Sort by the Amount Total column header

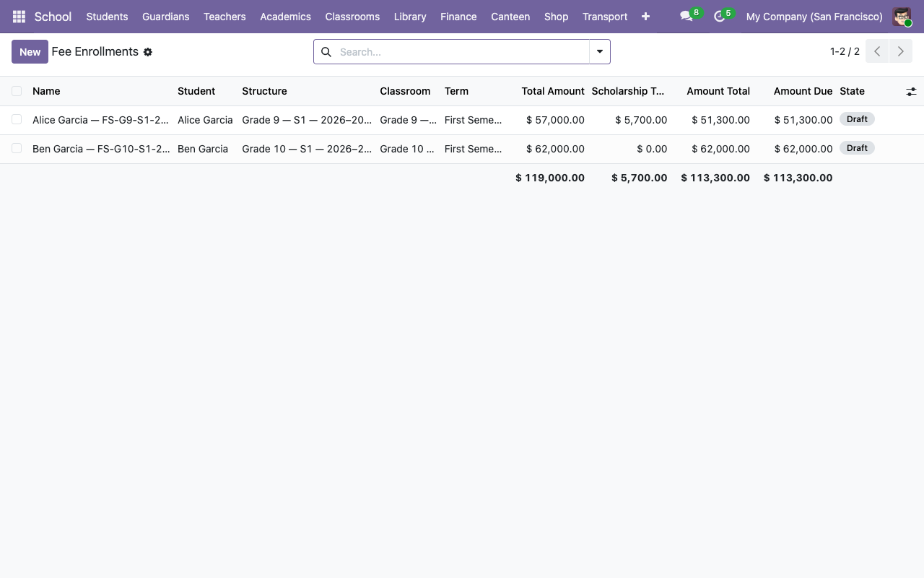tap(712, 91)
